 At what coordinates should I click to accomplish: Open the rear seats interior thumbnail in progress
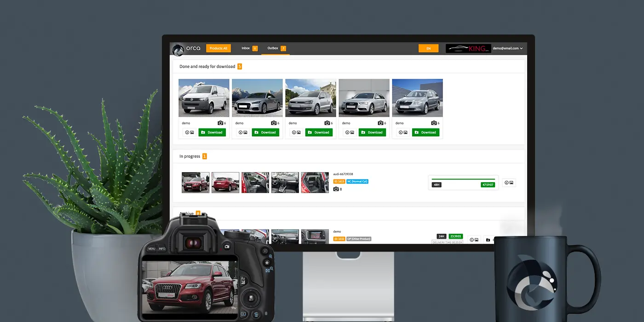pyautogui.click(x=315, y=183)
